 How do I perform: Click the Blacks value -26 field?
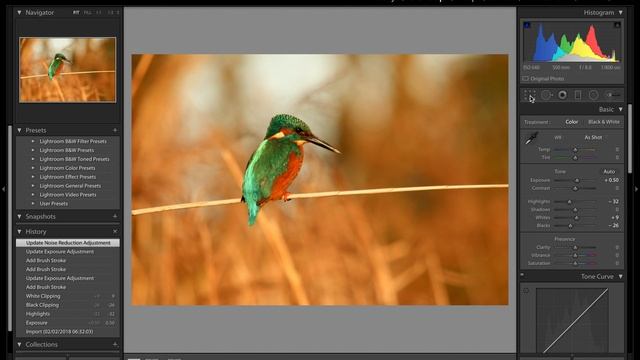(613, 225)
